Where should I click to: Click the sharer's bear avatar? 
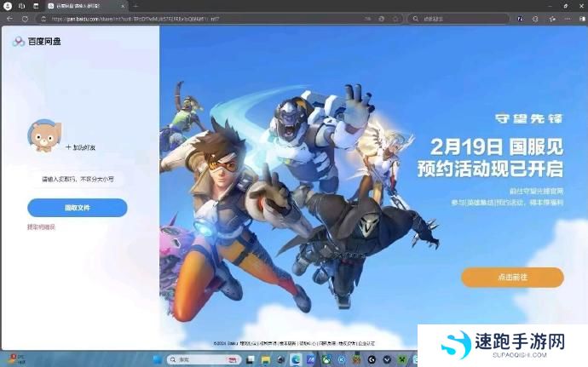point(44,135)
